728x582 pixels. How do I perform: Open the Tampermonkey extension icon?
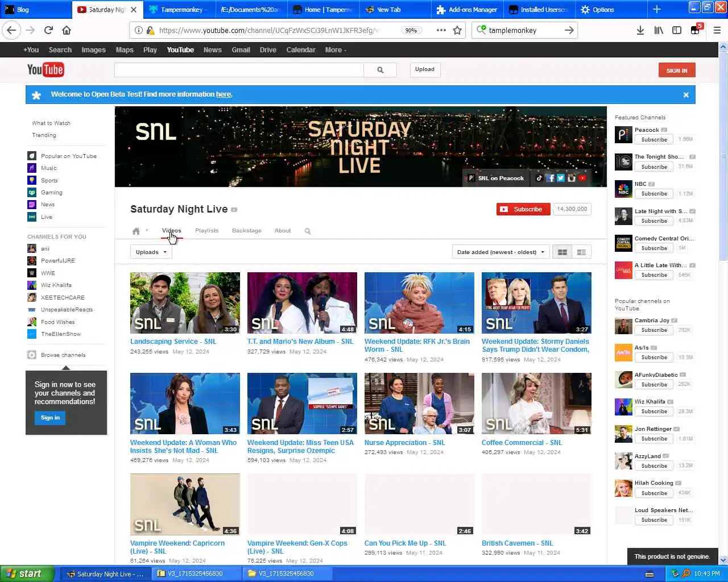(x=696, y=30)
